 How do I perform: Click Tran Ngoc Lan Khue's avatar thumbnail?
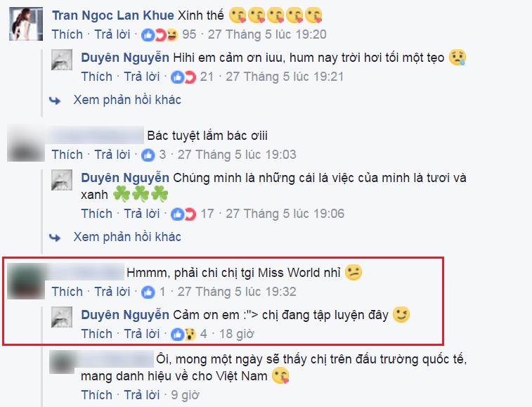26,25
